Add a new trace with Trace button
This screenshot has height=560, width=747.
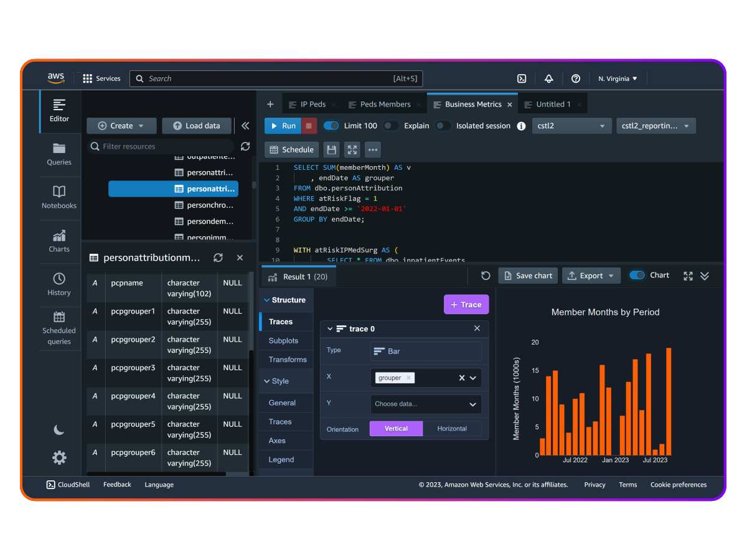[466, 305]
